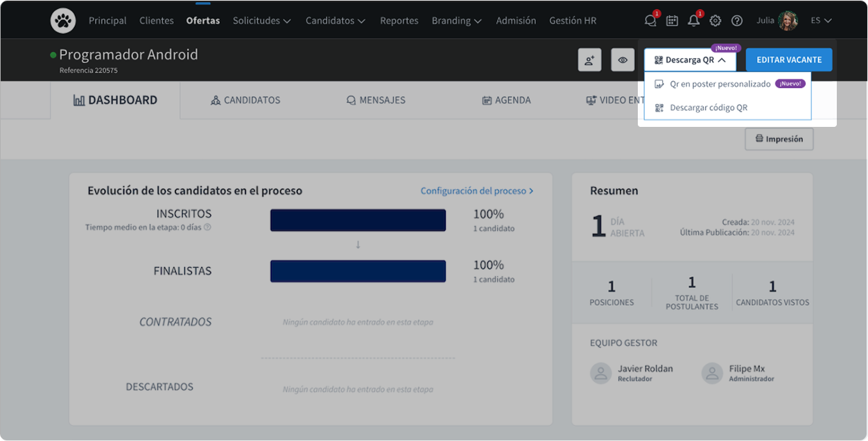Switch to the VIDEO ENTREVISTA tab
This screenshot has width=868, height=441.
[x=616, y=101]
